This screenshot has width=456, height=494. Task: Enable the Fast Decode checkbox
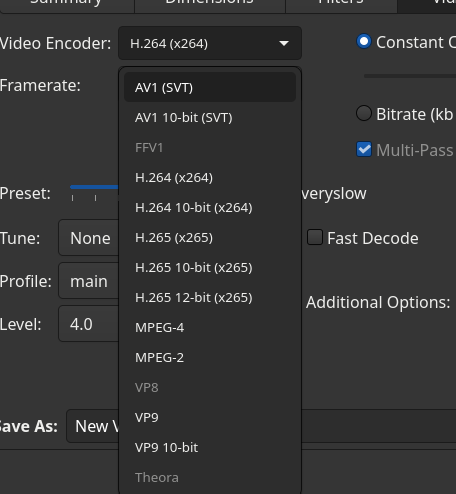coord(315,237)
